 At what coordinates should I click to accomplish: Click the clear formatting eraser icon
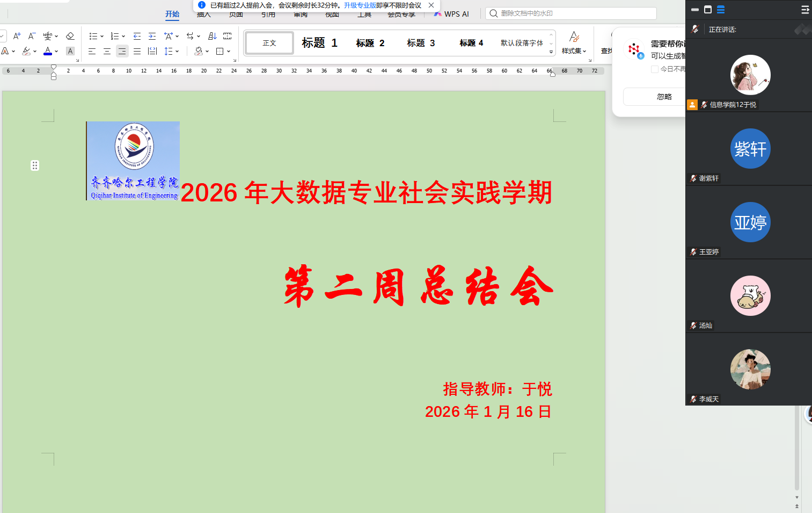tap(70, 36)
